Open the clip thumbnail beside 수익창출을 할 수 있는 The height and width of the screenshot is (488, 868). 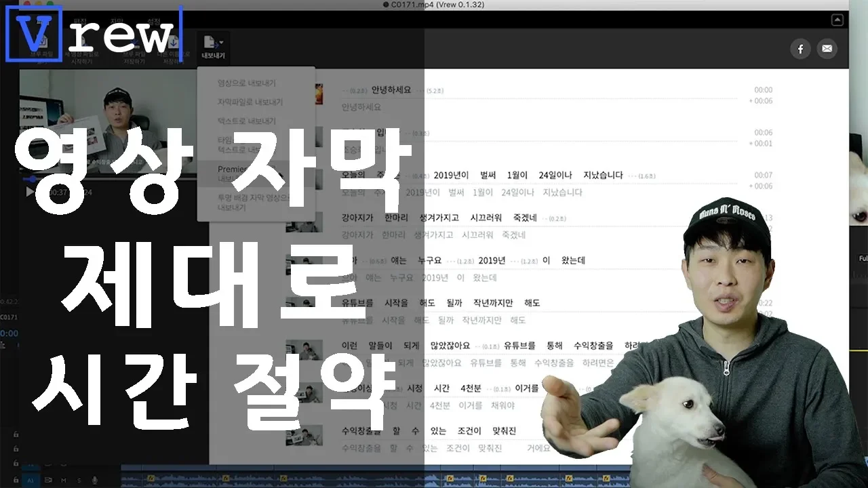pyautogui.click(x=304, y=434)
